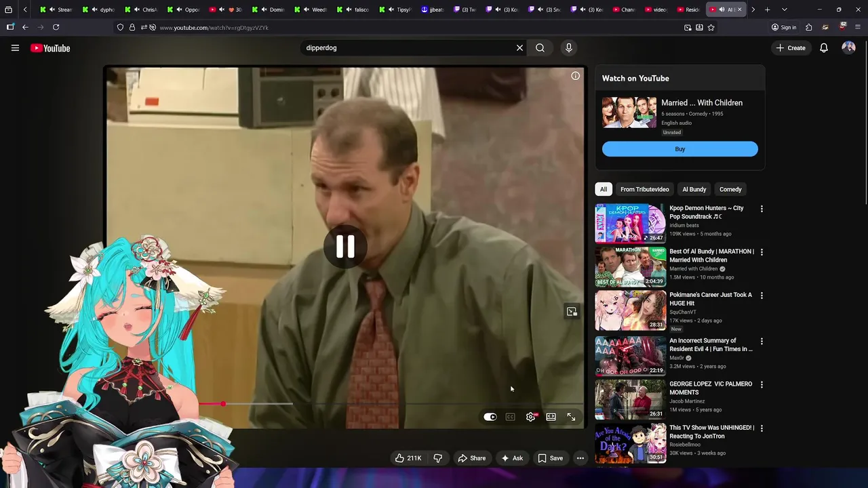868x488 pixels.
Task: Start voice search with the microphone
Action: pyautogui.click(x=568, y=48)
